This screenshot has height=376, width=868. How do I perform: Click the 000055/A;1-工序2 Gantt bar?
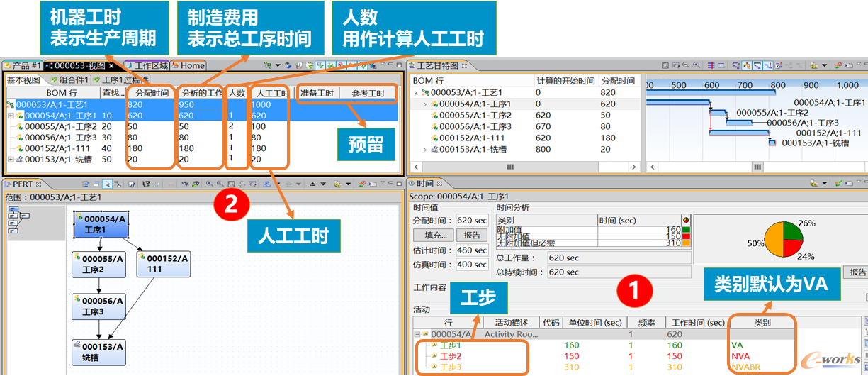(x=718, y=112)
